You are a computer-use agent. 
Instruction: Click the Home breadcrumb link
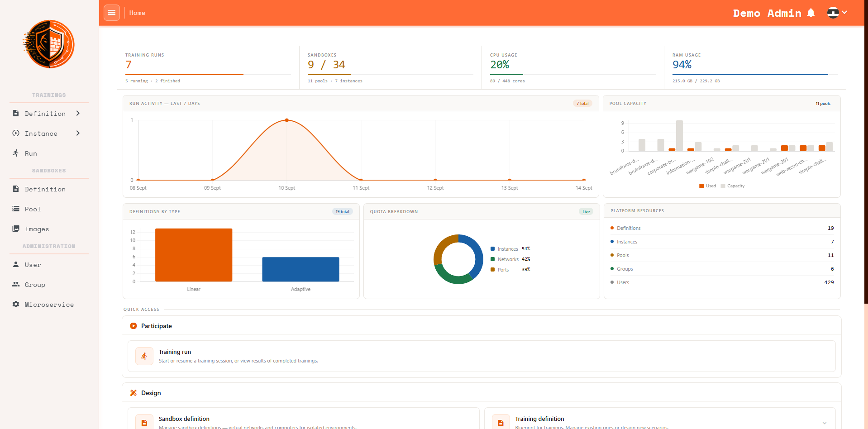[137, 13]
